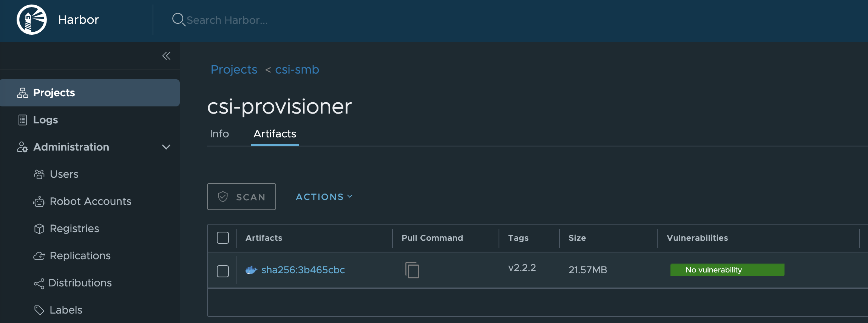The image size is (868, 323).
Task: Click the Docker whale artifact icon
Action: click(251, 270)
